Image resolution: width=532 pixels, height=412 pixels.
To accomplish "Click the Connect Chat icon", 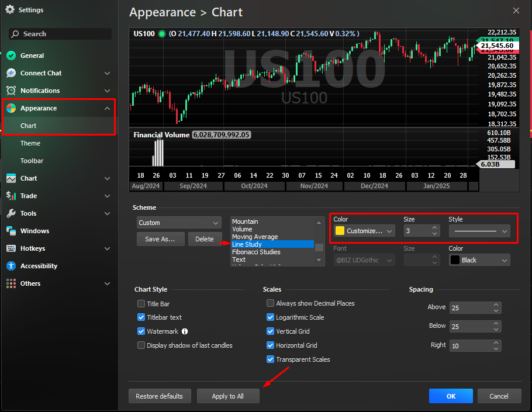I will pos(11,73).
